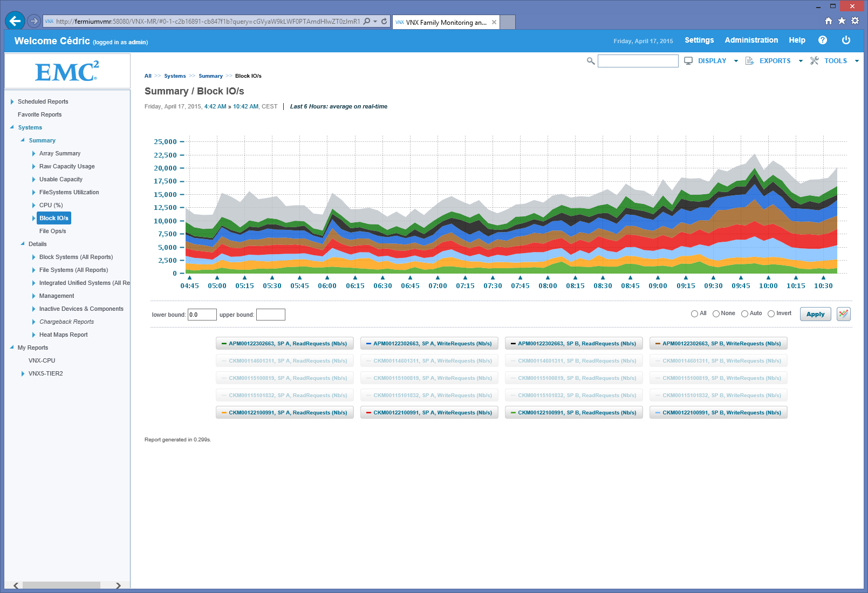Select the All radio button
868x593 pixels.
694,313
